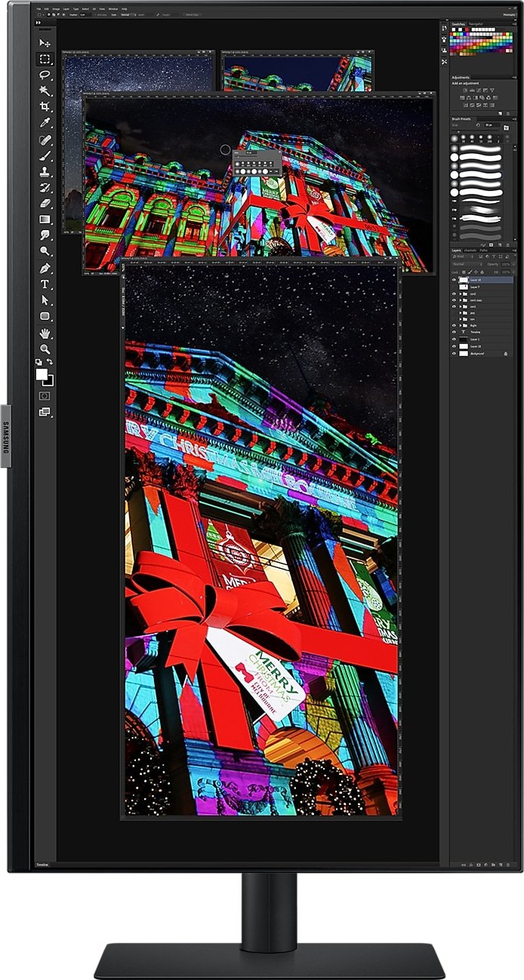The width and height of the screenshot is (524, 980).
Task: Hide the Timeline text layer
Action: tap(454, 332)
